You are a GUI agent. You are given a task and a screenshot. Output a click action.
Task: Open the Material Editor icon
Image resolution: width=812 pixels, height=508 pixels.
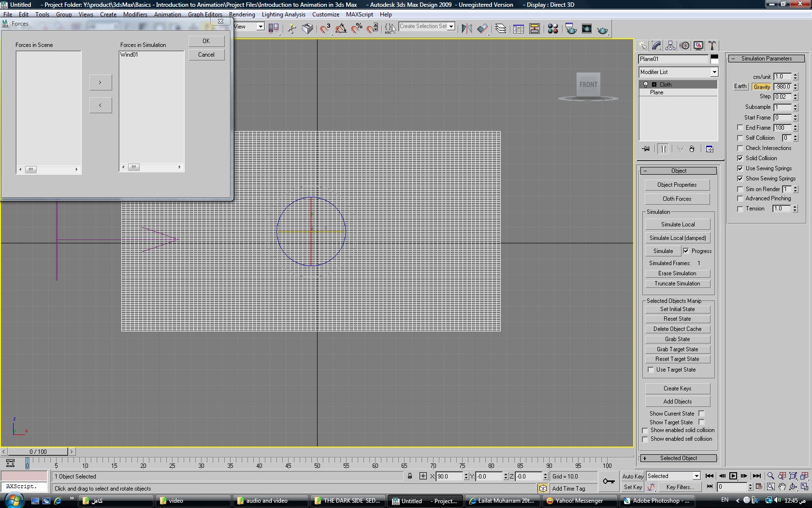click(x=553, y=29)
